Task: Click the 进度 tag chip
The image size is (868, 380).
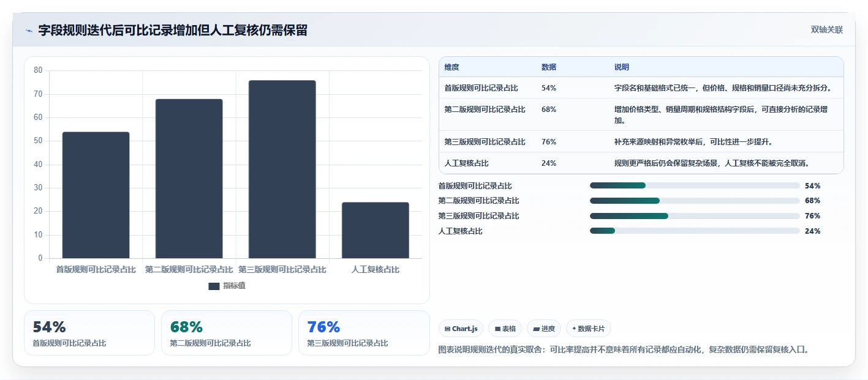Action: point(544,329)
